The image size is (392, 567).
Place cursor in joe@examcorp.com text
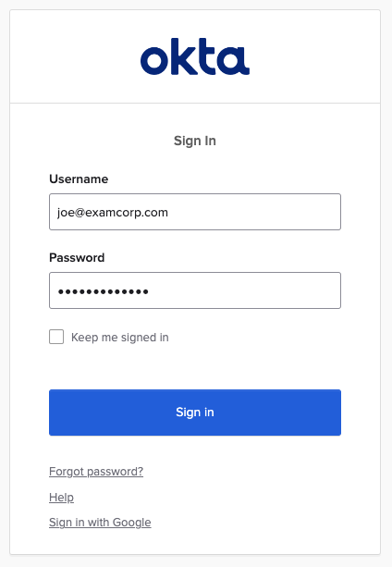coord(113,212)
